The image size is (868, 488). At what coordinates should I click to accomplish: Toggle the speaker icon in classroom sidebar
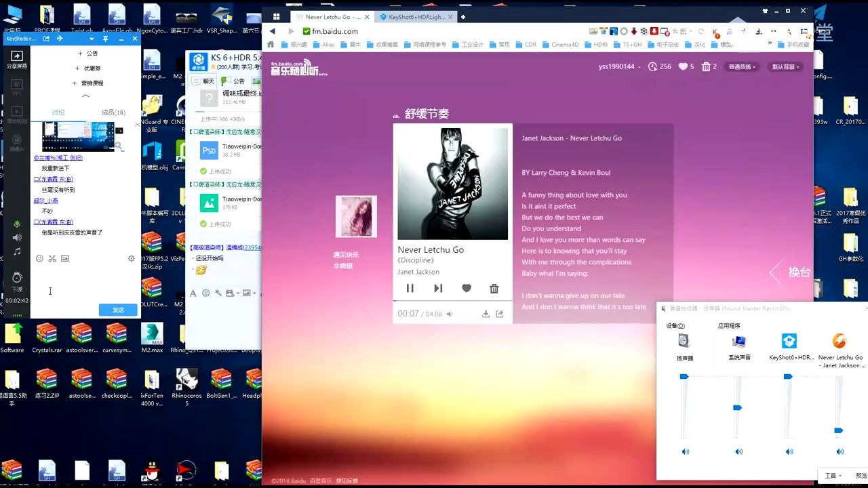coord(17,237)
